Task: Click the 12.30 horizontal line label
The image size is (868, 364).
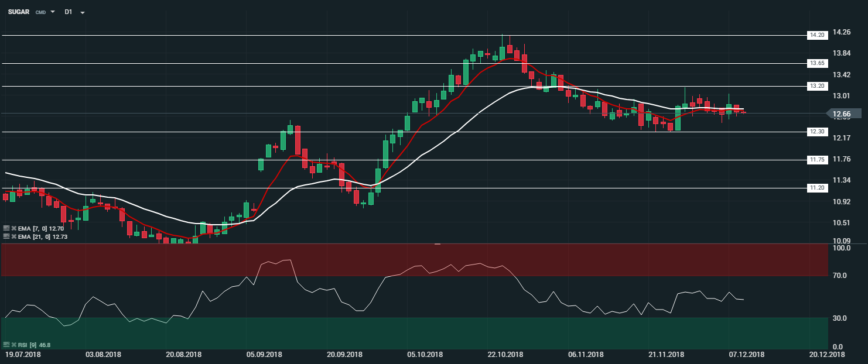Action: tap(816, 132)
